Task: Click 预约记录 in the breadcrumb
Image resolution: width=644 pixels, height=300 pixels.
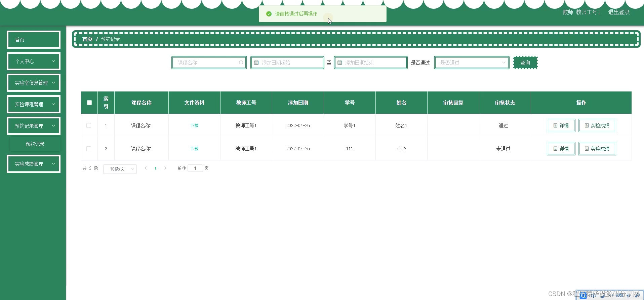Action: click(110, 39)
